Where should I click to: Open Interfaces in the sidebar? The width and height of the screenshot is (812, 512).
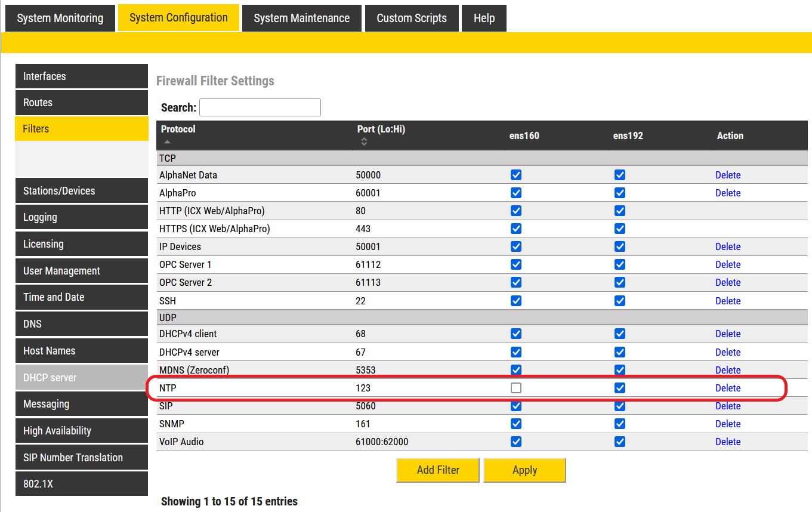[81, 76]
